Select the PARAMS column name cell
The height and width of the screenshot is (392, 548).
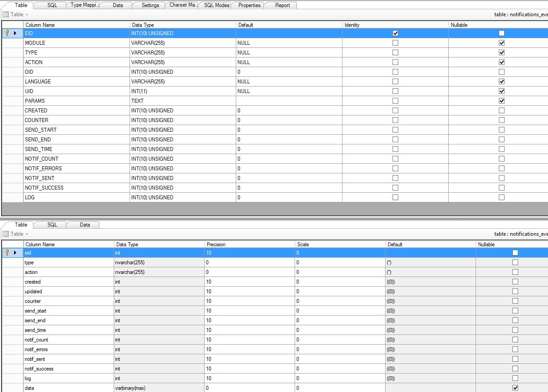pos(35,101)
